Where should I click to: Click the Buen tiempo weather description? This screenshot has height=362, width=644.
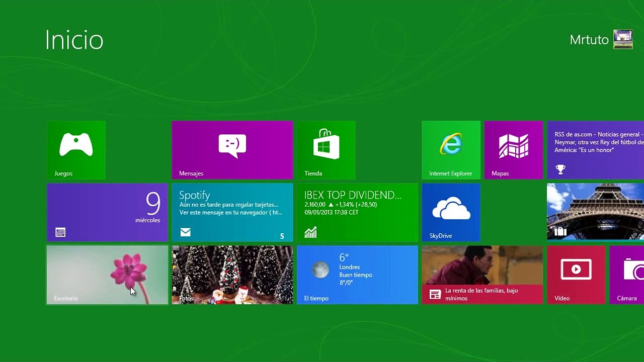click(x=356, y=275)
